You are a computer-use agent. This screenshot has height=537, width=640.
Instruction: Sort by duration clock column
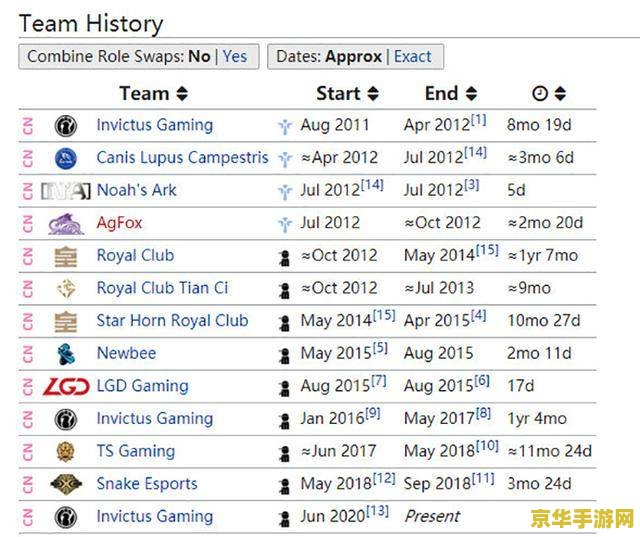tap(560, 93)
